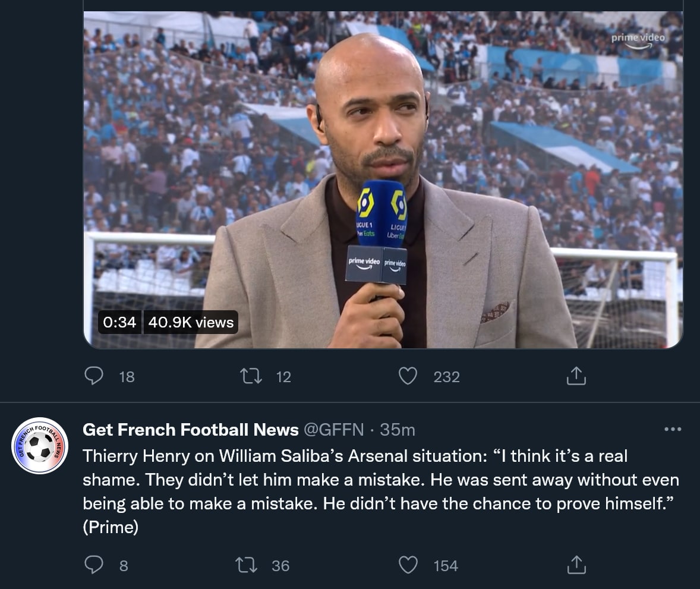Visit the Get French Football News profile name
The image size is (700, 589).
pos(190,430)
